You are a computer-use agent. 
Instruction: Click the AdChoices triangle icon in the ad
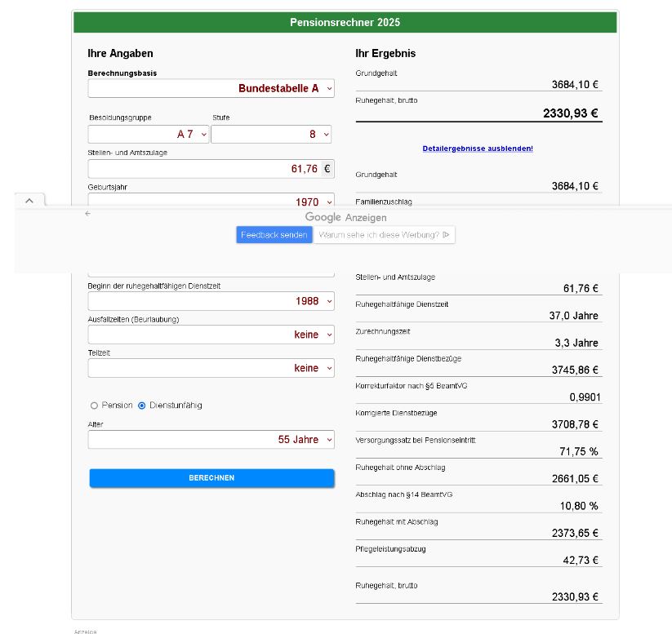tap(446, 235)
